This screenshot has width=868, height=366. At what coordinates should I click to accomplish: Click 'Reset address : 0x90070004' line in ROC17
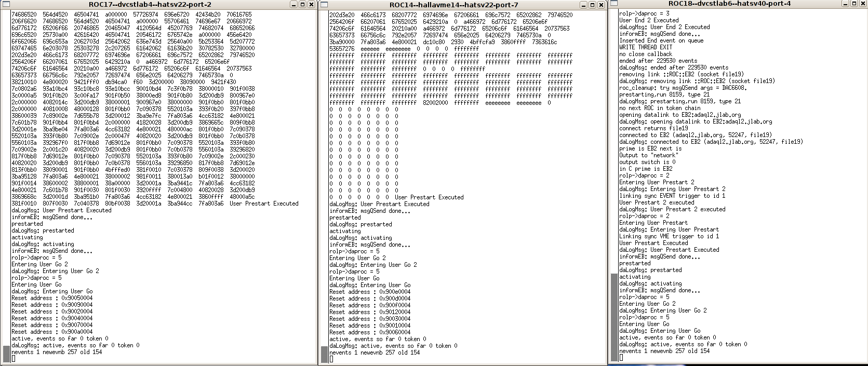(x=52, y=325)
